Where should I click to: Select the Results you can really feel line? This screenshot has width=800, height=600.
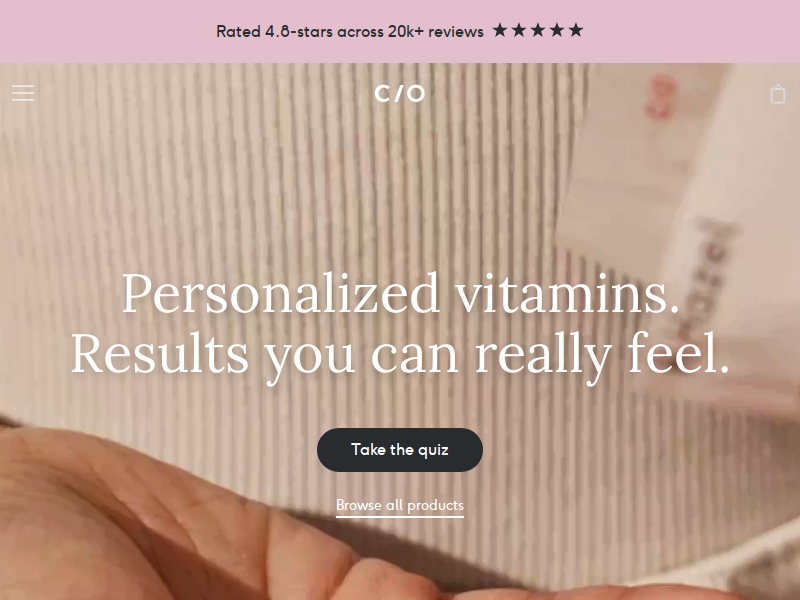coord(401,355)
